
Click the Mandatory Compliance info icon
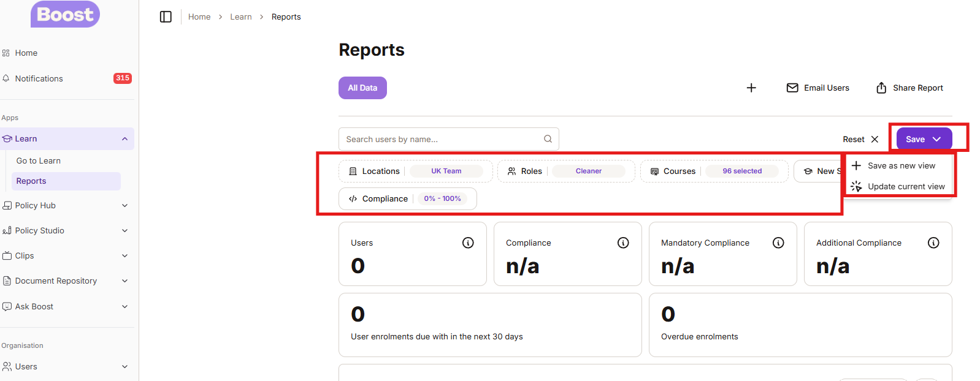[778, 243]
